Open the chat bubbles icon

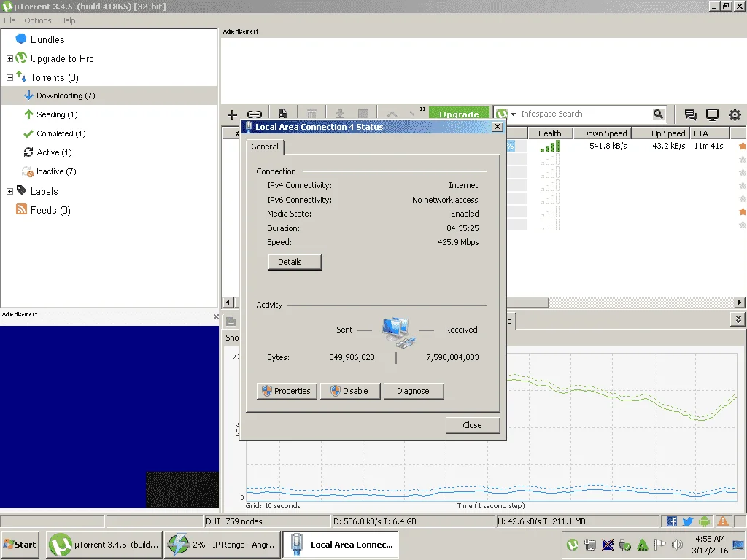pos(691,114)
